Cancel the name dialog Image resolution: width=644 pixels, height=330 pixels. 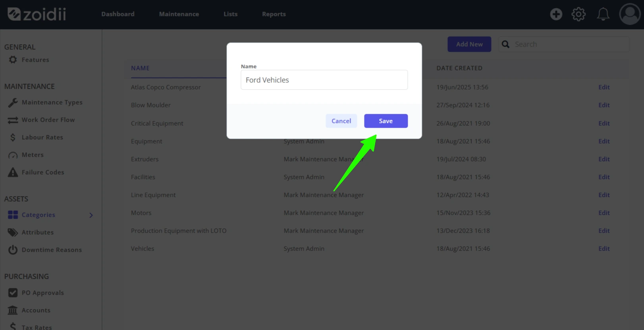coord(341,121)
